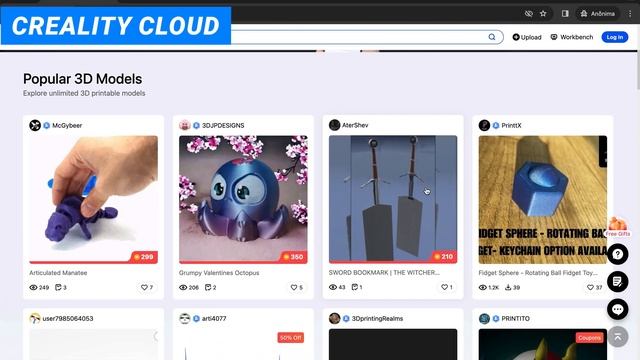Click the Log in button

pyautogui.click(x=615, y=37)
